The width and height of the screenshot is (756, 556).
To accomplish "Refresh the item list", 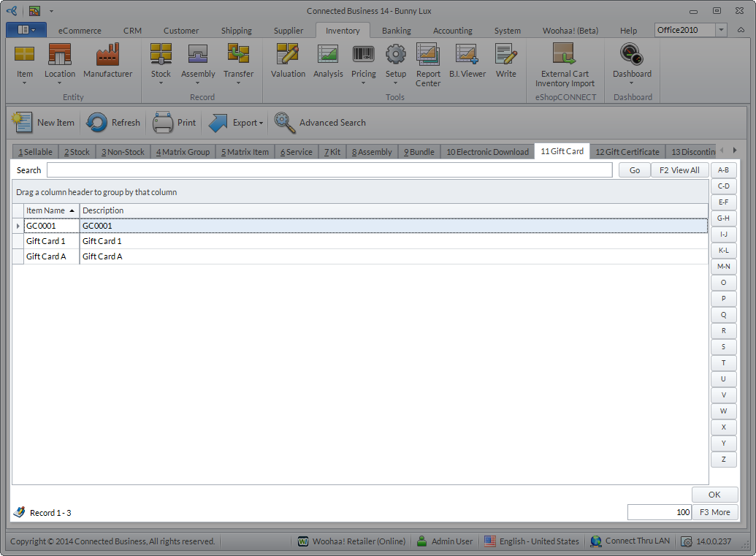I will [x=113, y=123].
